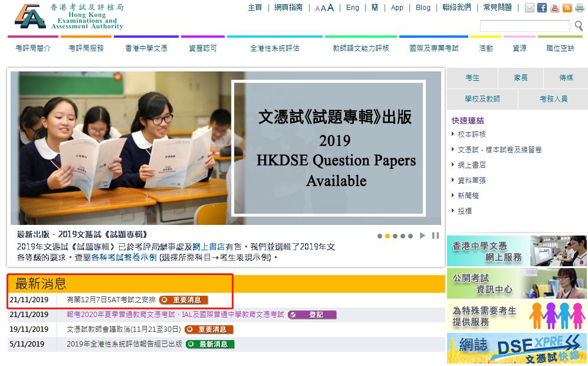Viewport: 588px width, 366px height.
Task: Go to fifth carousel slide dot
Action: point(410,236)
